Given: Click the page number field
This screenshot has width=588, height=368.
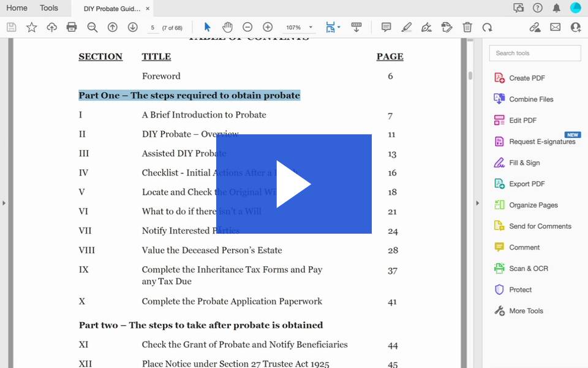Looking at the screenshot, I should point(153,28).
